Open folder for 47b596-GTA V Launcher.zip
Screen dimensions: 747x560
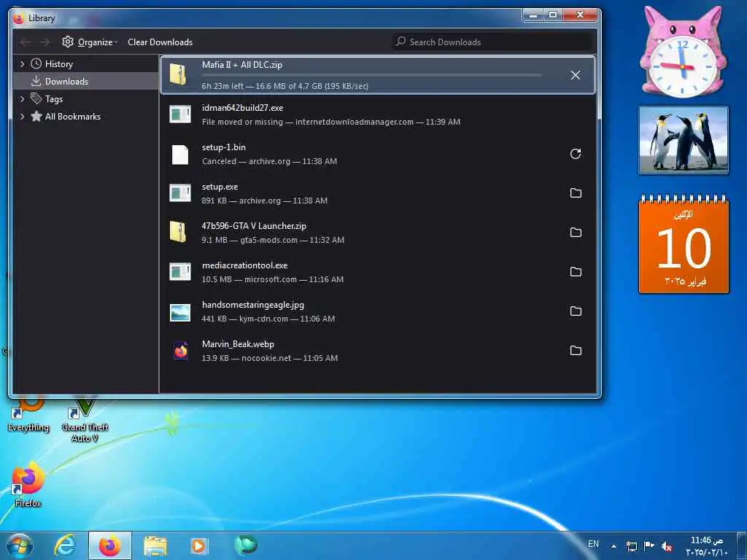576,233
